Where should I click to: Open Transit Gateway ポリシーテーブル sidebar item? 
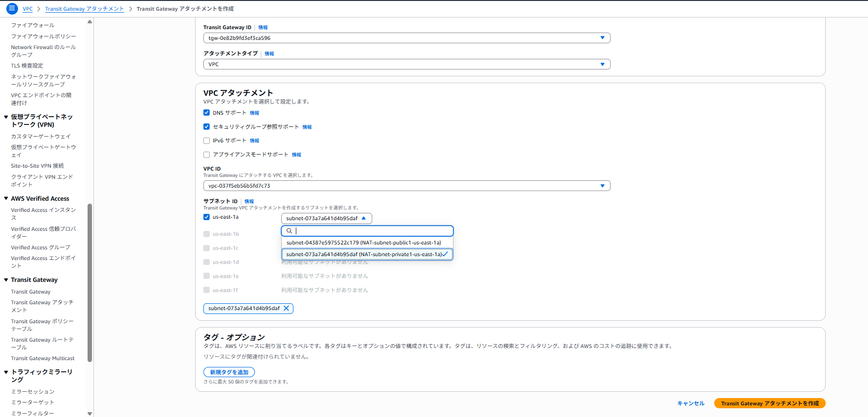pyautogui.click(x=42, y=325)
